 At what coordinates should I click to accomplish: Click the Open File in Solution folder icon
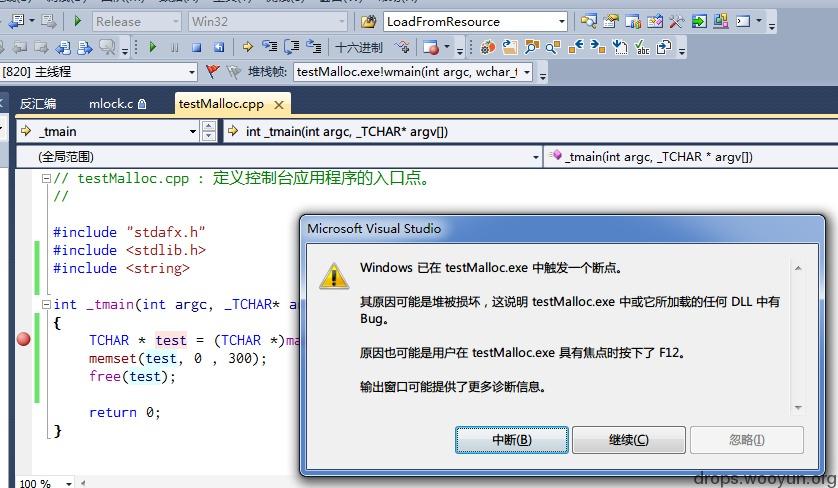509,48
